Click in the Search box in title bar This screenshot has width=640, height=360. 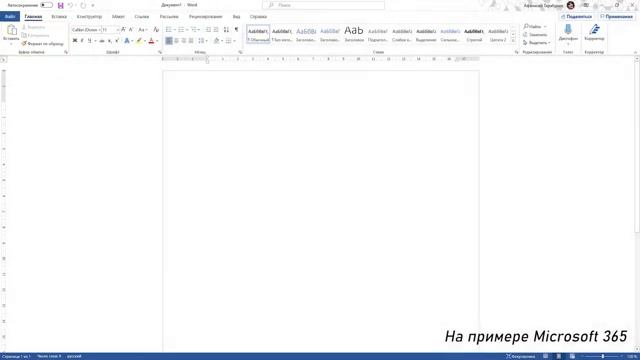pyautogui.click(x=323, y=5)
